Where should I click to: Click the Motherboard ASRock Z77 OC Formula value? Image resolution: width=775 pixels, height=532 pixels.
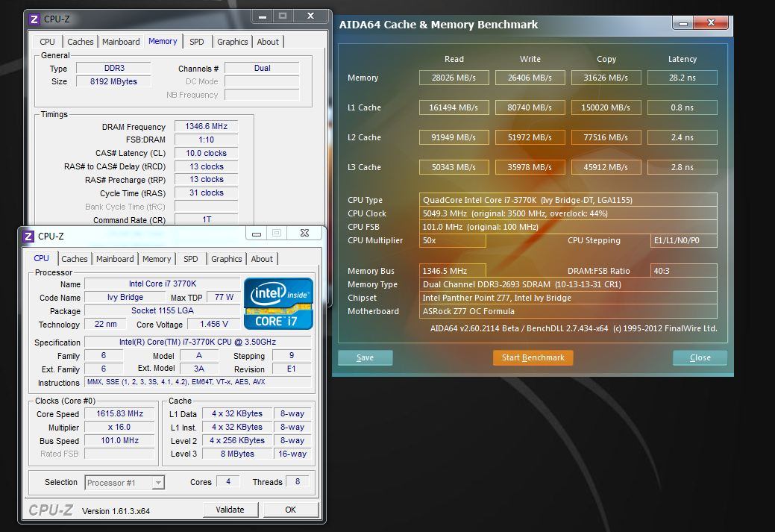tap(568, 311)
